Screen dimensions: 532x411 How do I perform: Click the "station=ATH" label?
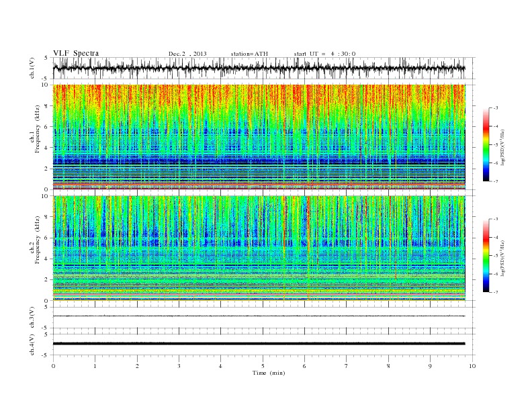pos(249,54)
